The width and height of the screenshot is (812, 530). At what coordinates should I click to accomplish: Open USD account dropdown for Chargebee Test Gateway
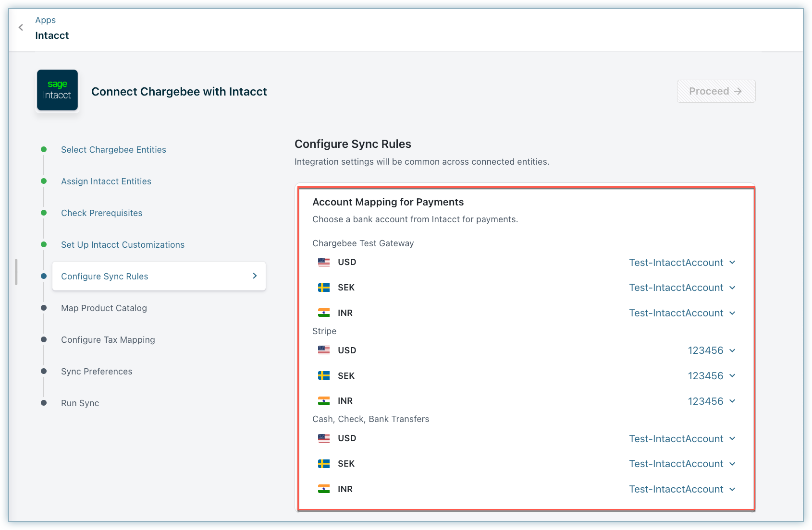[682, 263]
